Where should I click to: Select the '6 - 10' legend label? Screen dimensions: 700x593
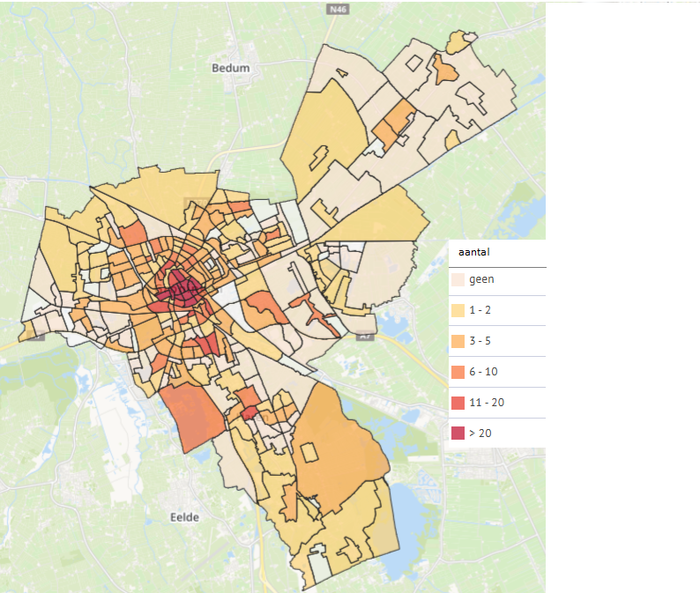(x=483, y=372)
